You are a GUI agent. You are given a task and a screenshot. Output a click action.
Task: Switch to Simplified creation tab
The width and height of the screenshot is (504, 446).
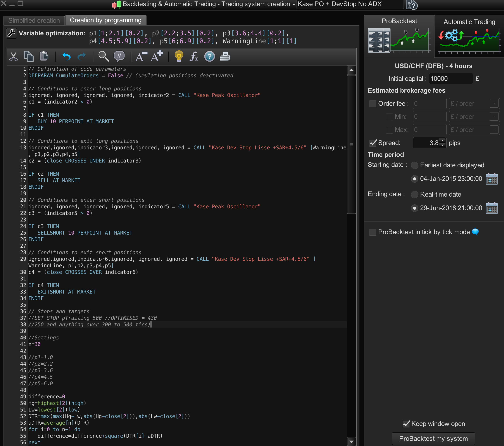click(34, 21)
